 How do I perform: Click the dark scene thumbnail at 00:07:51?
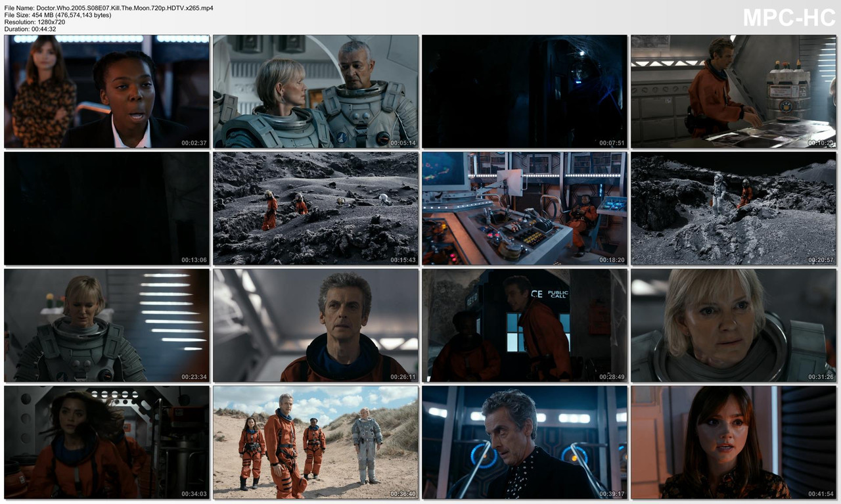click(x=523, y=91)
